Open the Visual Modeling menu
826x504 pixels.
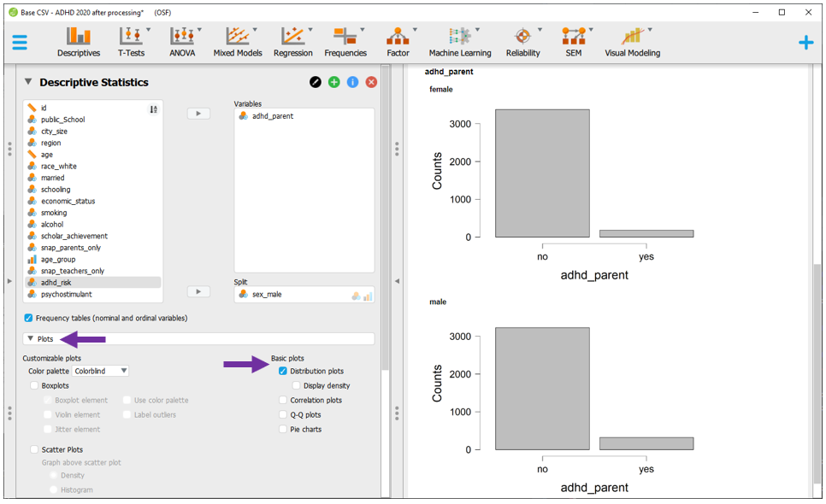point(633,42)
